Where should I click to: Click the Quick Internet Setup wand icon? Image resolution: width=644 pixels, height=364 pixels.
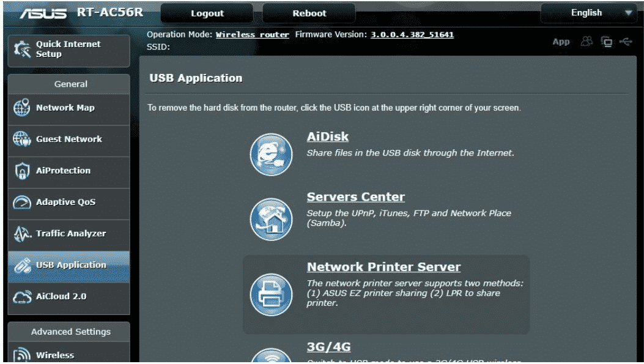coord(22,50)
